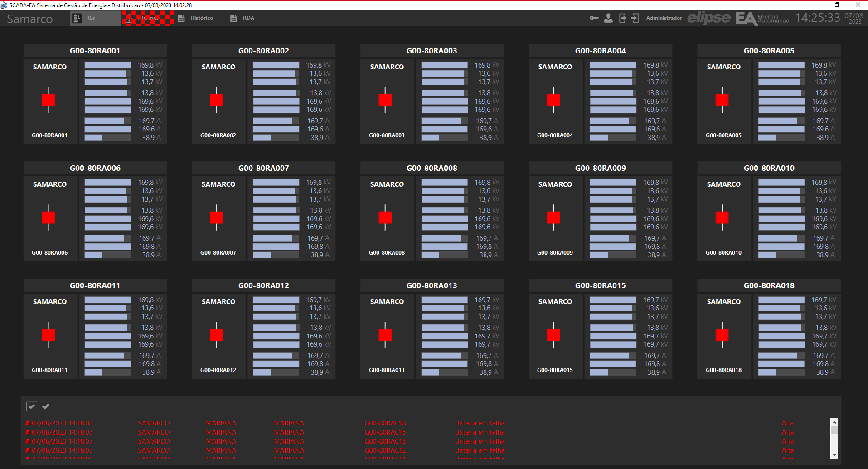The width and height of the screenshot is (868, 469).
Task: Click the Alta severity of the G00-80RA018 alarm
Action: tap(788, 423)
